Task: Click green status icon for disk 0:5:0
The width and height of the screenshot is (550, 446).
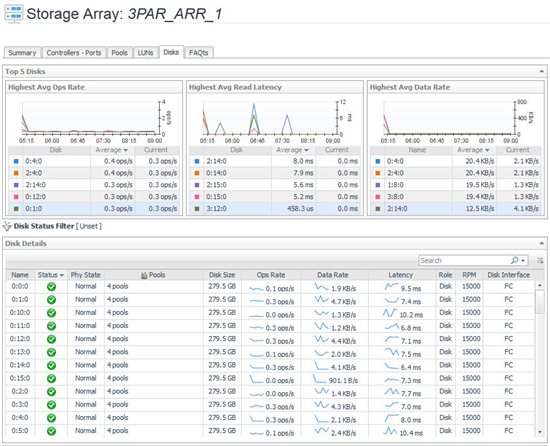Action: click(x=52, y=431)
